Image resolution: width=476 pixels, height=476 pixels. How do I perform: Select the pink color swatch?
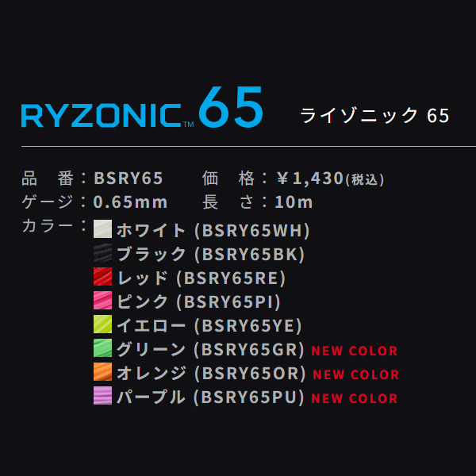tap(102, 300)
